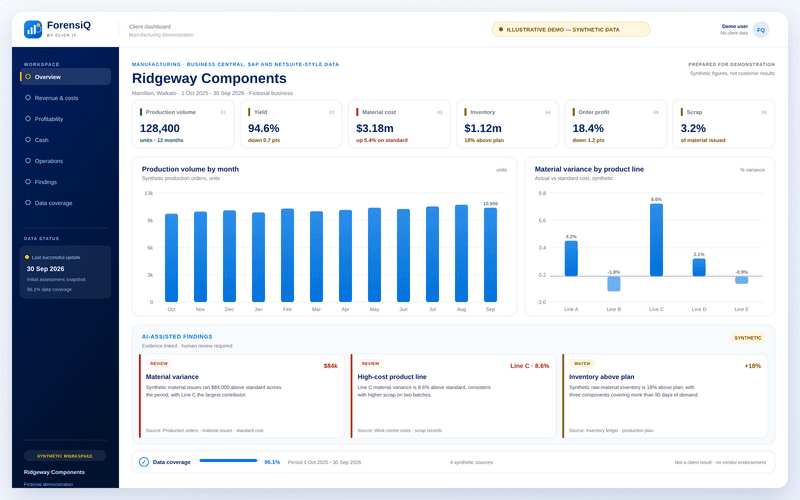Screen dimensions: 800x500
Task: Click the Aug production volume bar
Action: click(x=461, y=253)
